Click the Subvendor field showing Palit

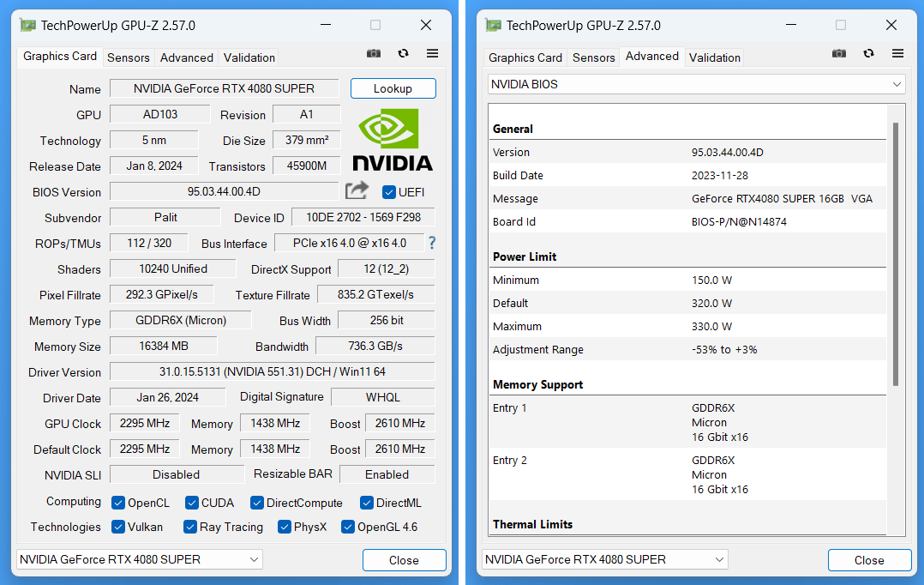(165, 217)
